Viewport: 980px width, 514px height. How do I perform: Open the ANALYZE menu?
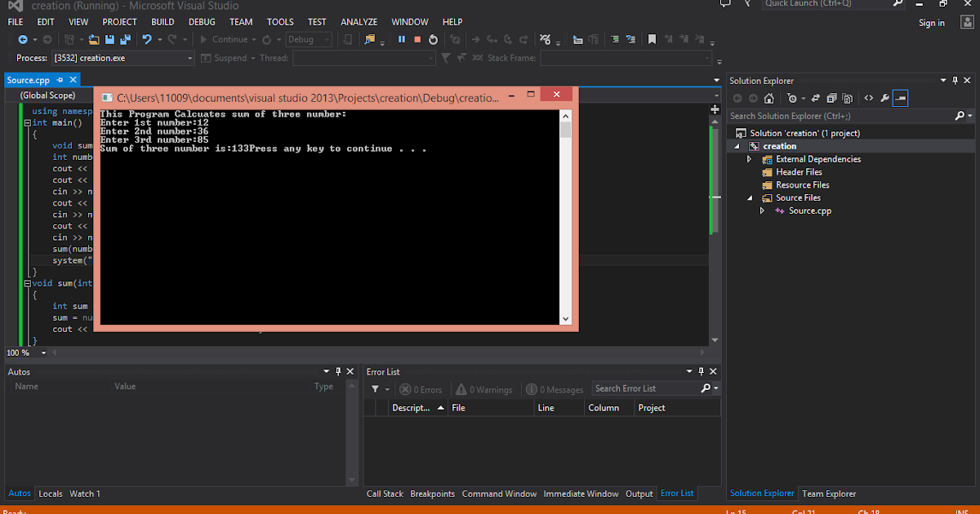(359, 22)
